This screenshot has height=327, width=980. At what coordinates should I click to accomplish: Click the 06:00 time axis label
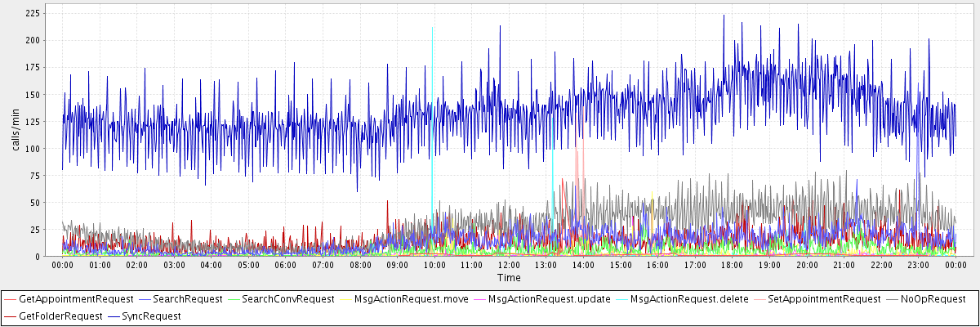point(286,265)
